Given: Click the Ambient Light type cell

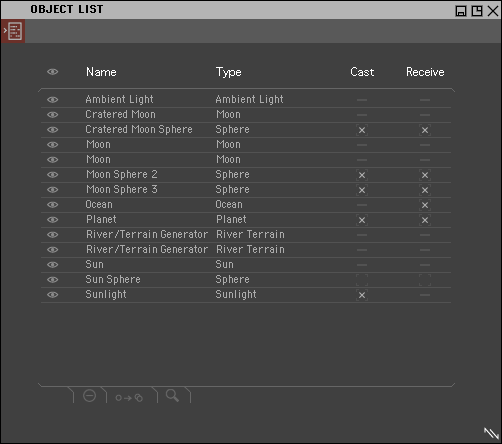Looking at the screenshot, I should (249, 99).
